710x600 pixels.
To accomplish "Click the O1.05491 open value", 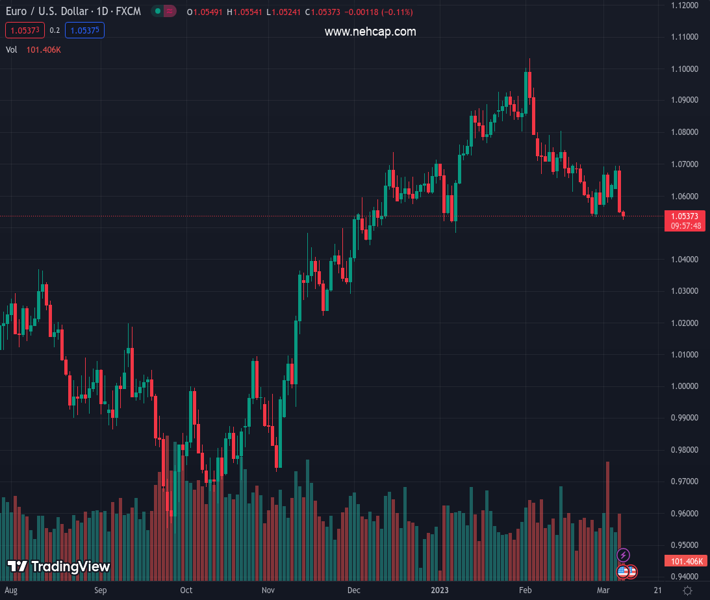I will click(205, 12).
